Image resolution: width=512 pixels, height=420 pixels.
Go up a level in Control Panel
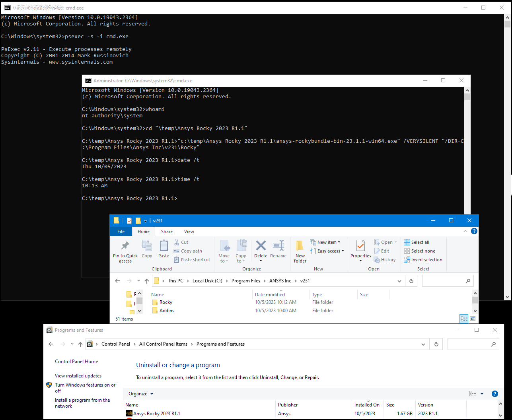coord(80,344)
